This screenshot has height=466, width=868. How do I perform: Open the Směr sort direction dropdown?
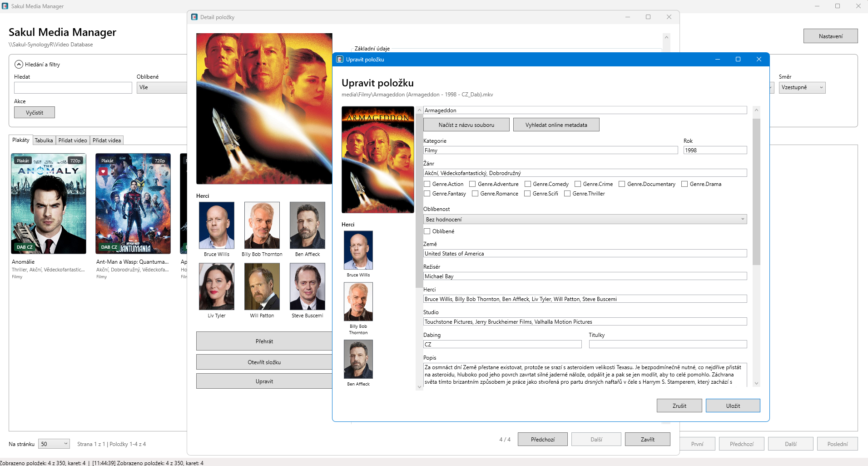[x=802, y=88]
